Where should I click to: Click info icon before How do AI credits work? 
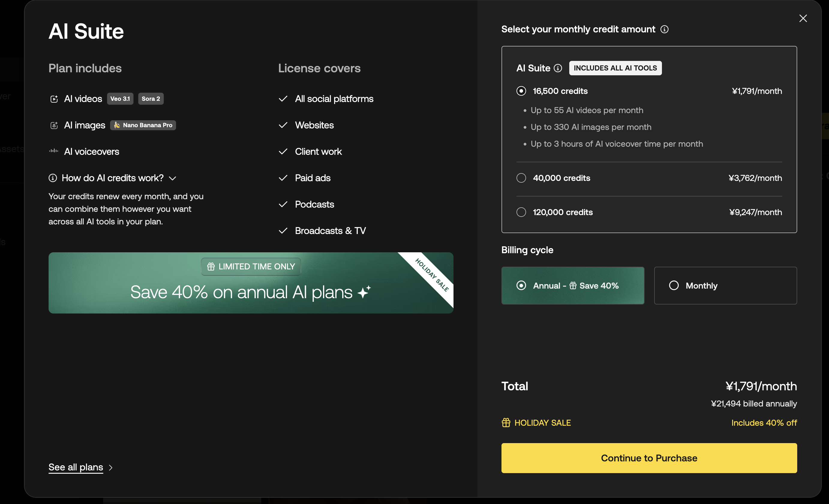coord(53,178)
